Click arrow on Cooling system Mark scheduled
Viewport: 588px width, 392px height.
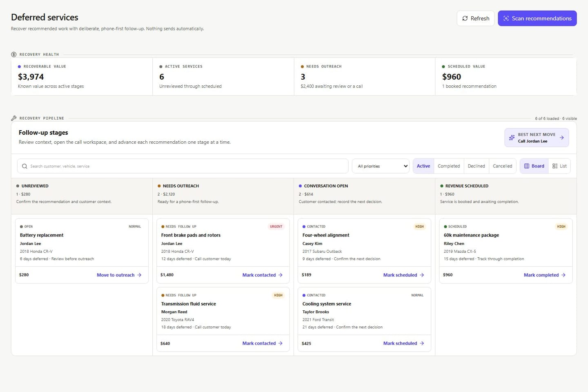click(x=422, y=343)
